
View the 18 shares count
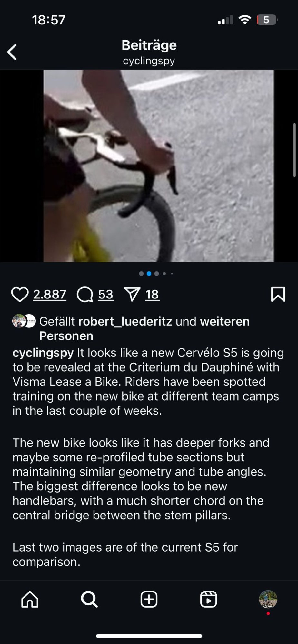click(152, 294)
